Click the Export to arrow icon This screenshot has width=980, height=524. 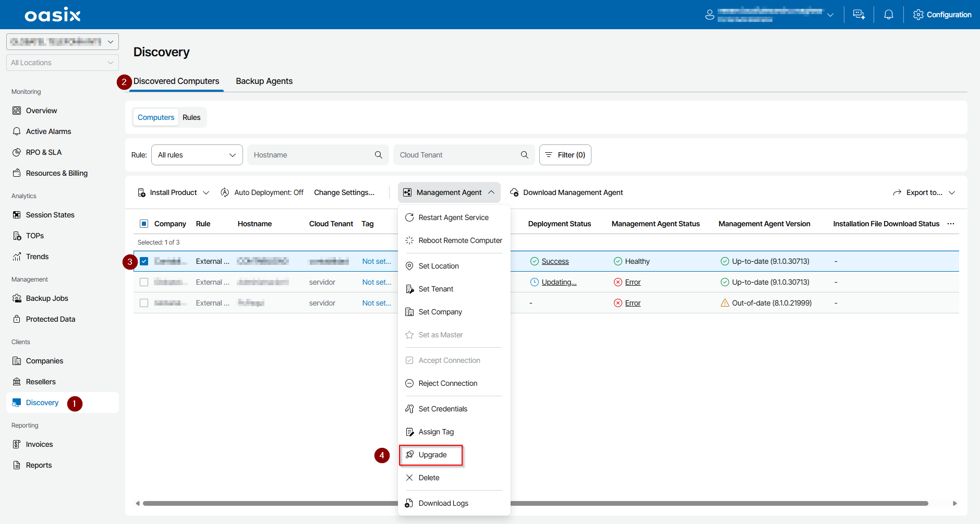tap(897, 192)
